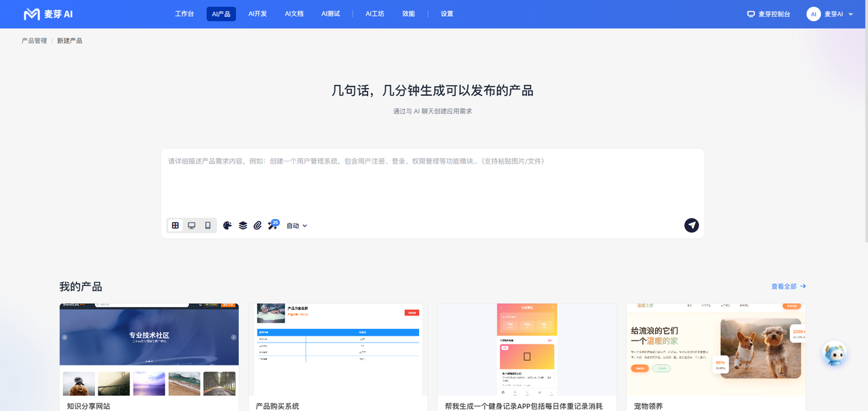Viewport: 868px width, 411px height.
Task: Click the 帮我生成一个健身记录APP title
Action: pos(524,406)
